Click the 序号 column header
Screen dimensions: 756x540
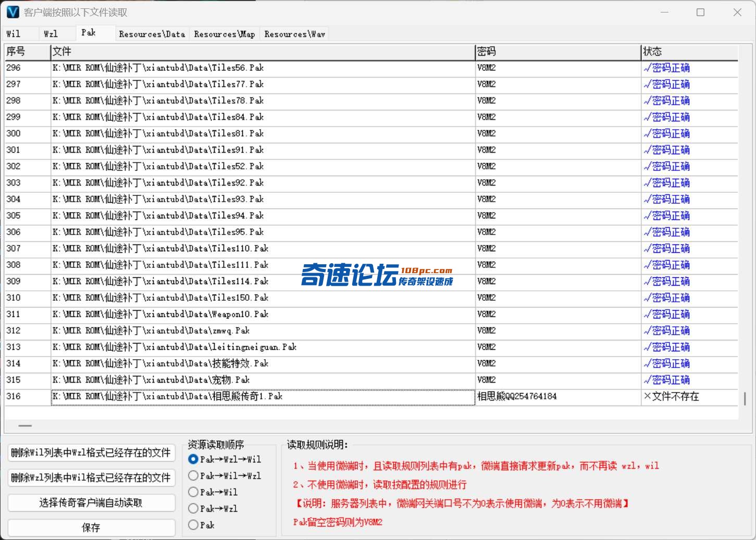tap(27, 52)
